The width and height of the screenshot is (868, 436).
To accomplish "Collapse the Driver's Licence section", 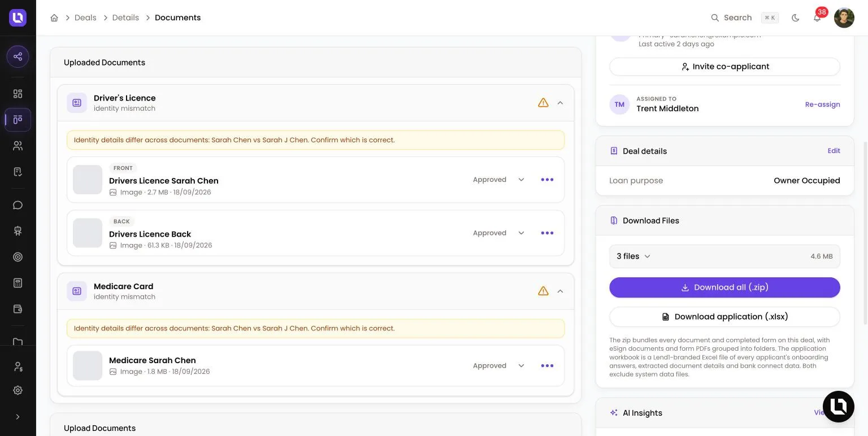I will [560, 103].
